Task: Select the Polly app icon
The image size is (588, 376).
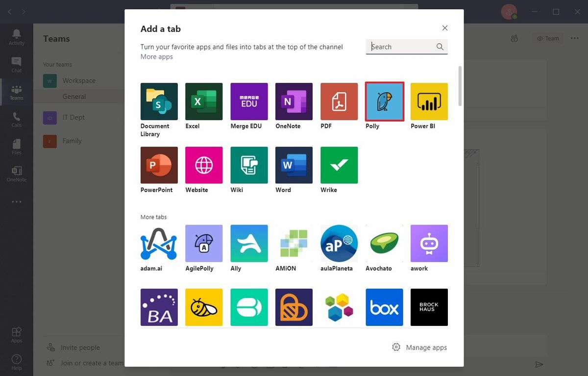Action: coord(384,101)
